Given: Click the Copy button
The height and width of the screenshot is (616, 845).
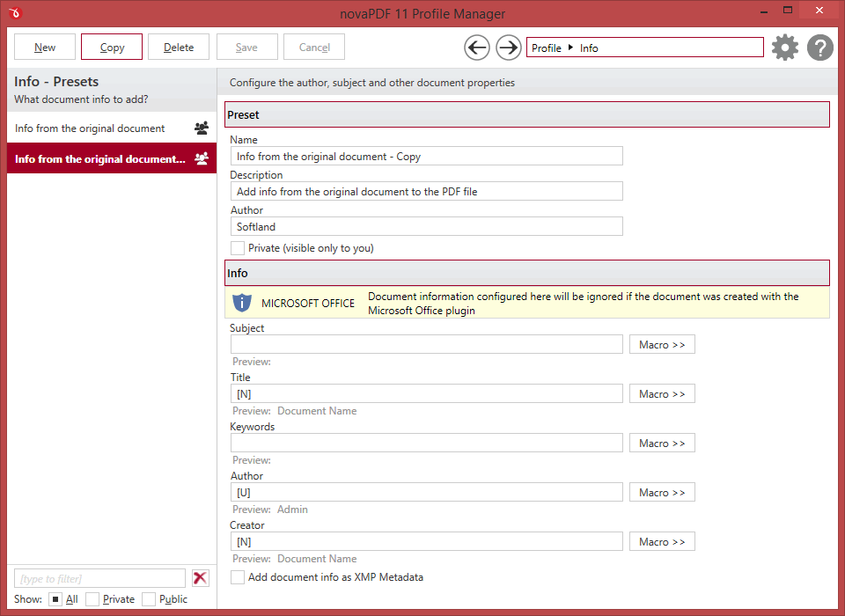Looking at the screenshot, I should (112, 47).
